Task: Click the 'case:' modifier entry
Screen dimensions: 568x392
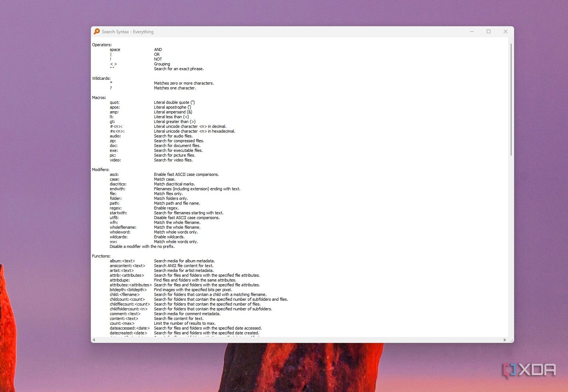Action: (114, 179)
